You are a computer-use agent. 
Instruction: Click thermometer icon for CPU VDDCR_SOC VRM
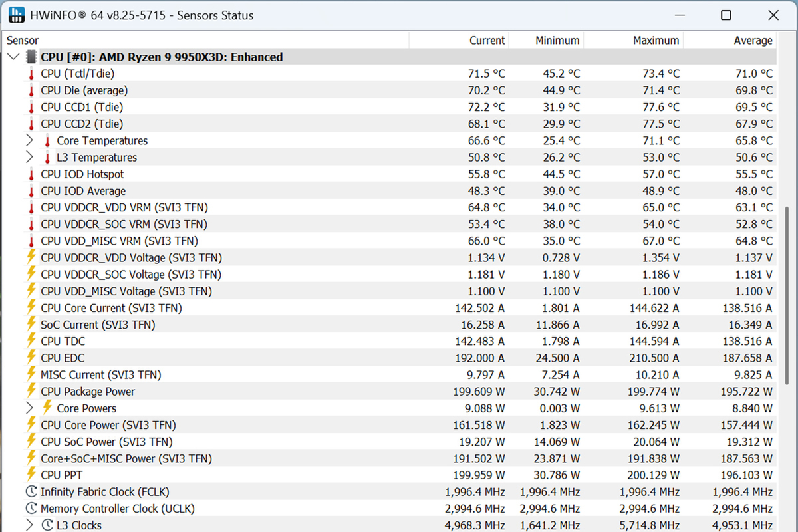(31, 224)
